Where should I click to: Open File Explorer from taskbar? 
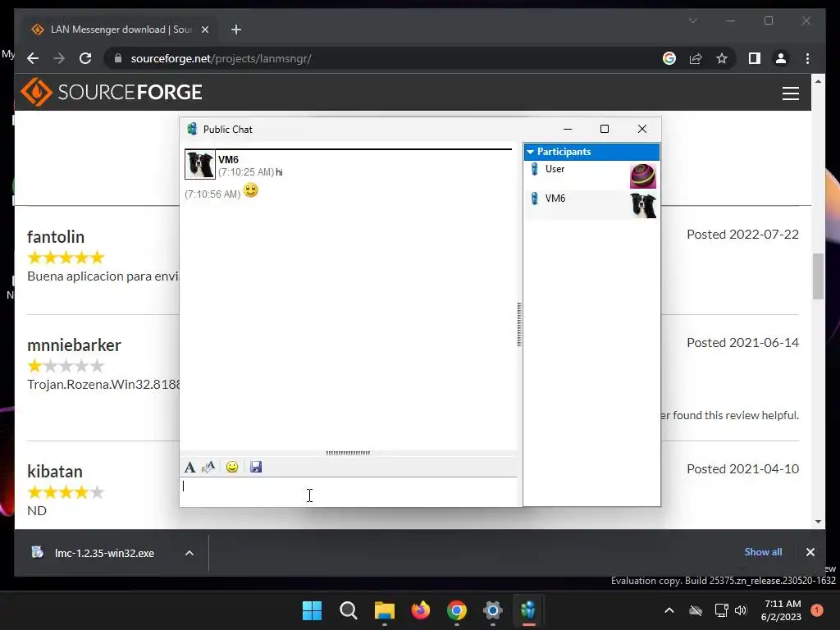385,610
